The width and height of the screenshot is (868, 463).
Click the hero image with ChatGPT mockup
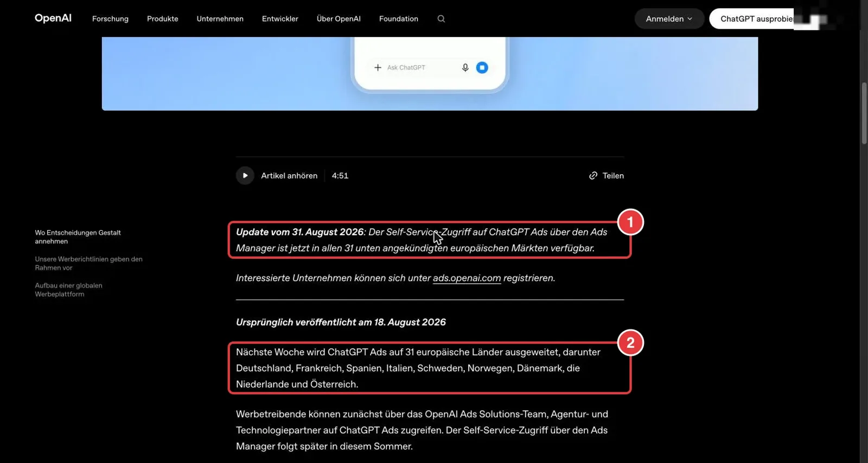point(430,73)
